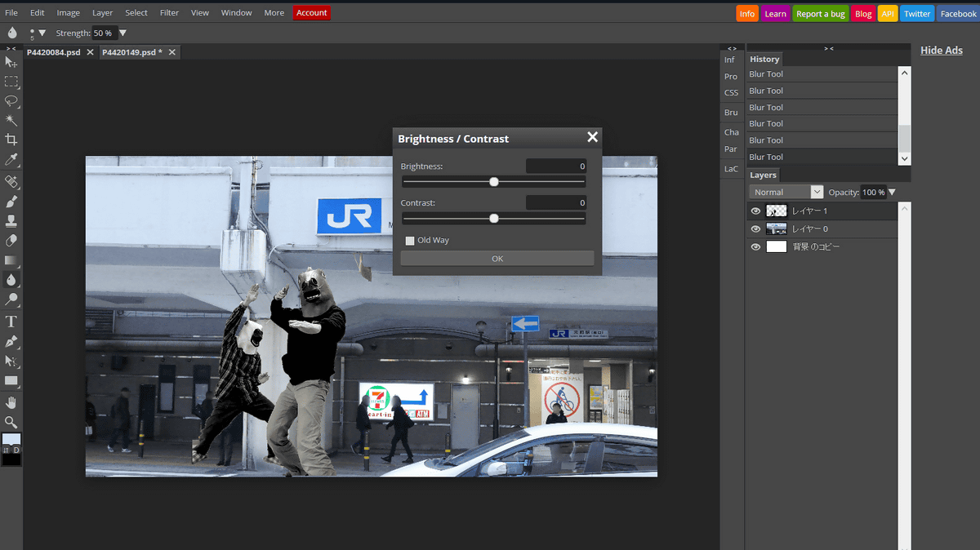Open the Opacity slider dropdown arrow
Viewport: 980px width, 550px height.
click(892, 193)
